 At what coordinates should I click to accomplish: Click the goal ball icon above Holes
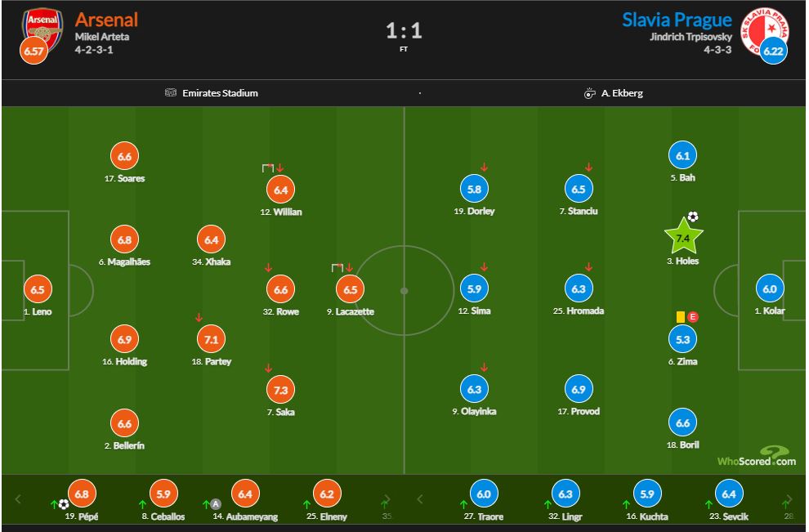click(693, 217)
